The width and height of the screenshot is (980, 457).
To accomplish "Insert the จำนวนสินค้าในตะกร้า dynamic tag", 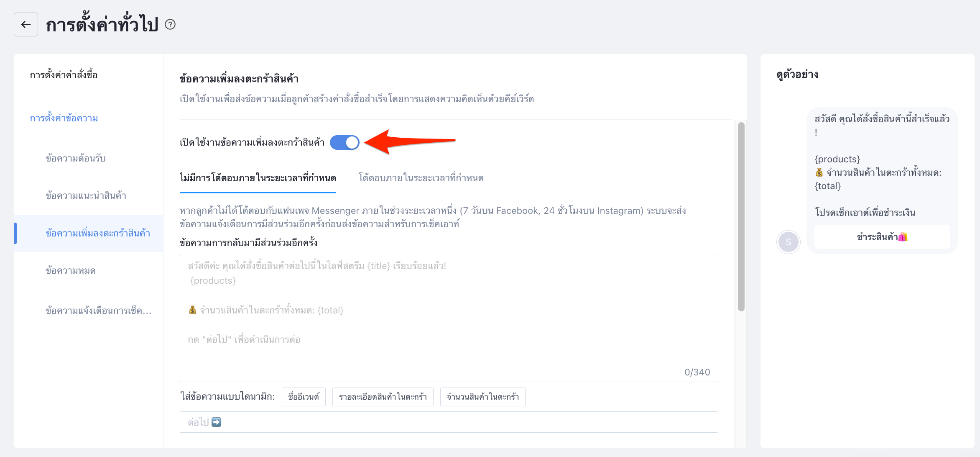I will click(483, 397).
